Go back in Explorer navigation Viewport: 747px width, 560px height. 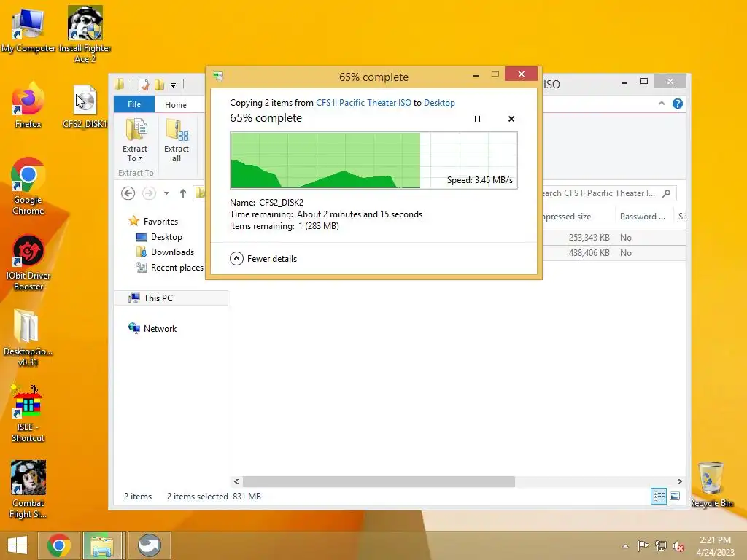(128, 192)
